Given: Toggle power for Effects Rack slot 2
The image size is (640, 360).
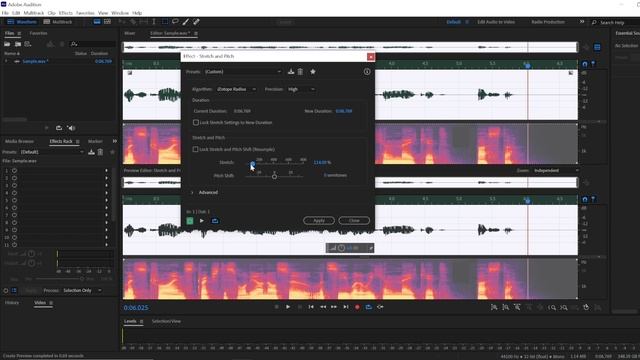Looking at the screenshot, I should tap(14, 178).
